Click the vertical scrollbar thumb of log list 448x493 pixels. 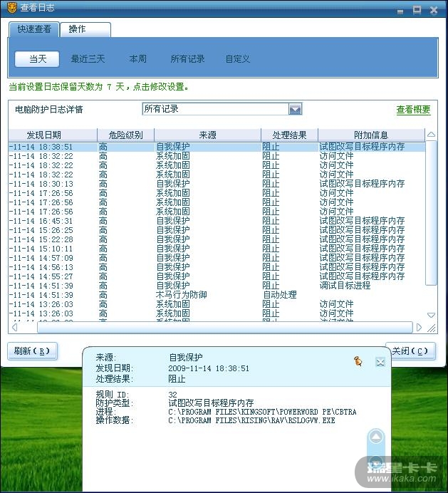432,213
